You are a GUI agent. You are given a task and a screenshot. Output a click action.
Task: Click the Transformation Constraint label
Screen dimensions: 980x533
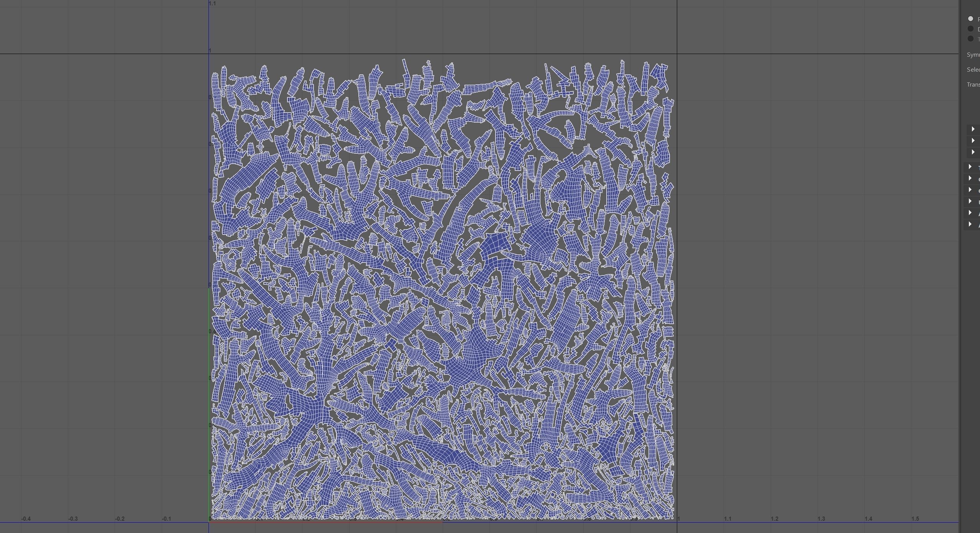[973, 85]
